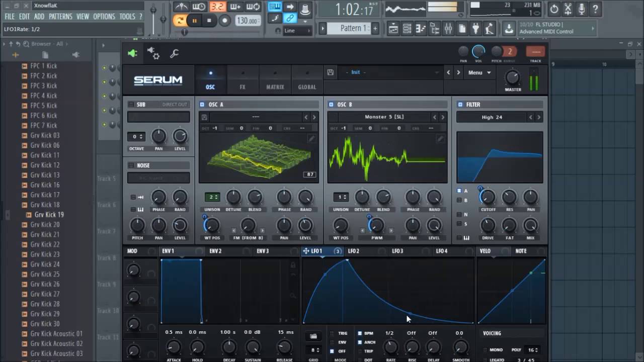Toggle filter routing for oscillator B
The width and height of the screenshot is (644, 362).
click(459, 200)
